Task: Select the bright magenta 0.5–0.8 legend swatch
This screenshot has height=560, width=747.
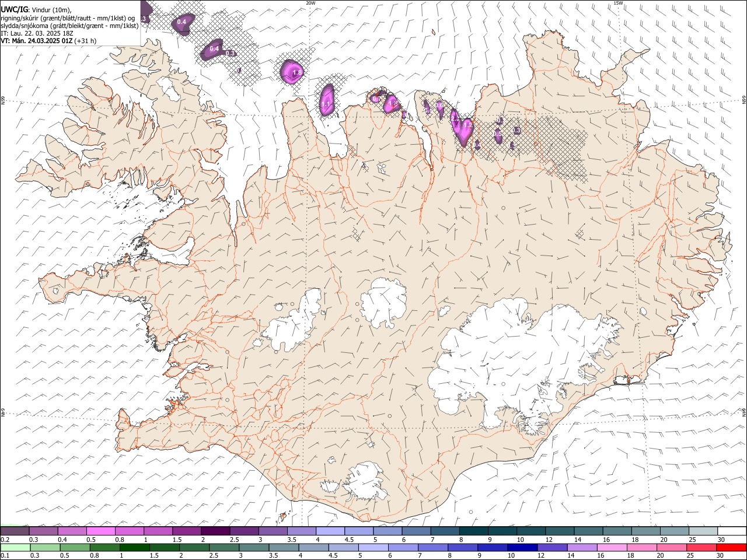Action: (x=100, y=531)
